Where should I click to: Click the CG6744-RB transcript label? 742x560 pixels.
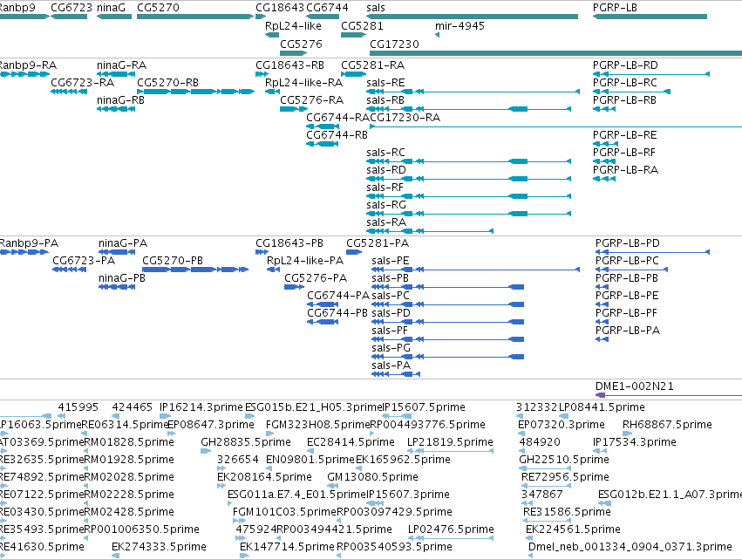coord(337,135)
